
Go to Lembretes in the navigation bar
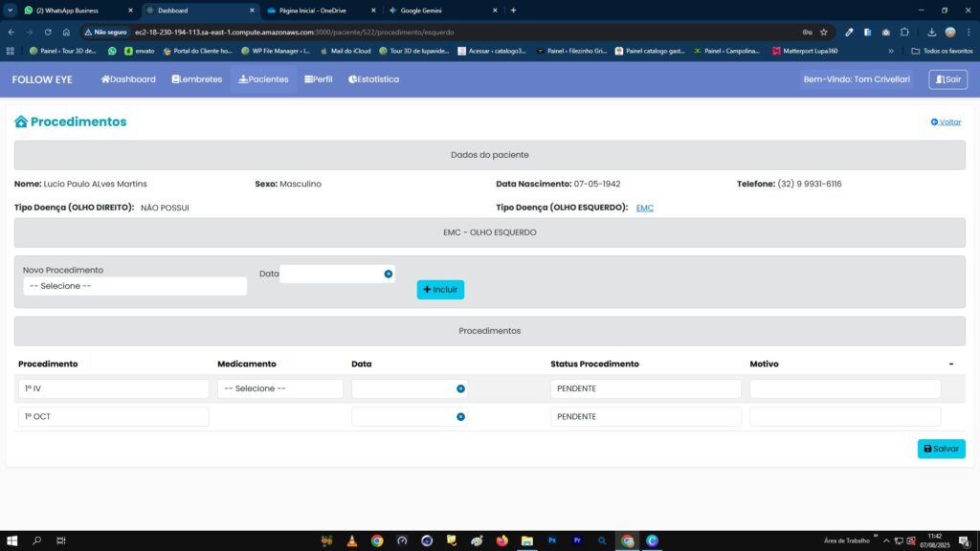[x=197, y=79]
